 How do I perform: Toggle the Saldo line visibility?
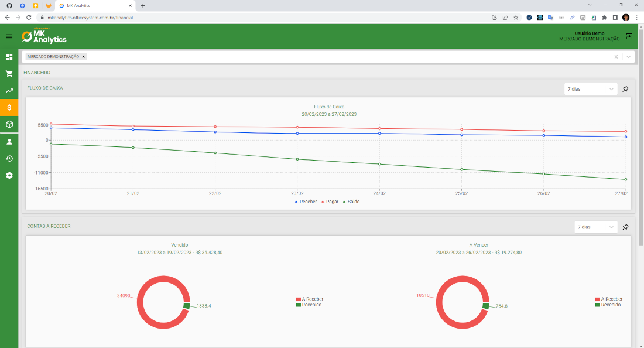(x=352, y=201)
